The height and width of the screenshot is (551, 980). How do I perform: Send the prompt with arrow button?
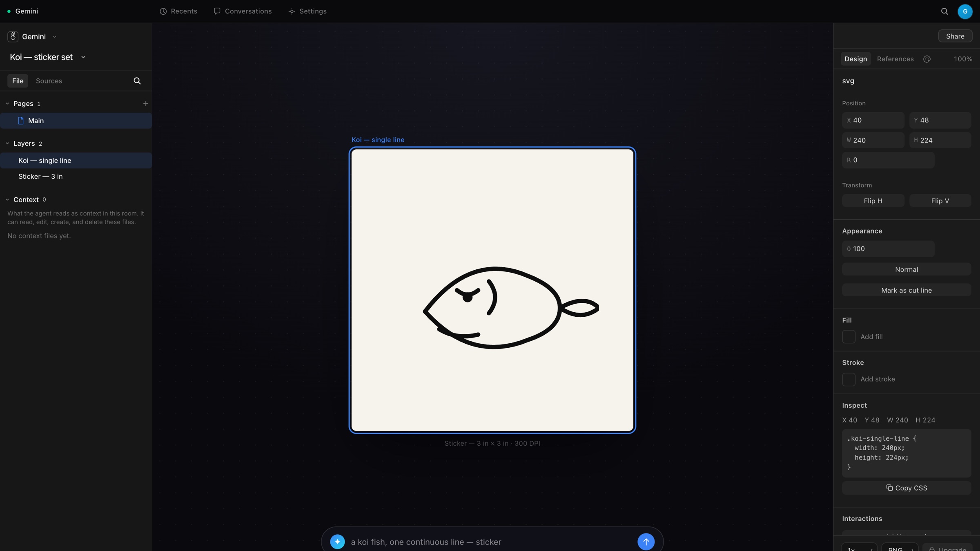click(x=646, y=542)
